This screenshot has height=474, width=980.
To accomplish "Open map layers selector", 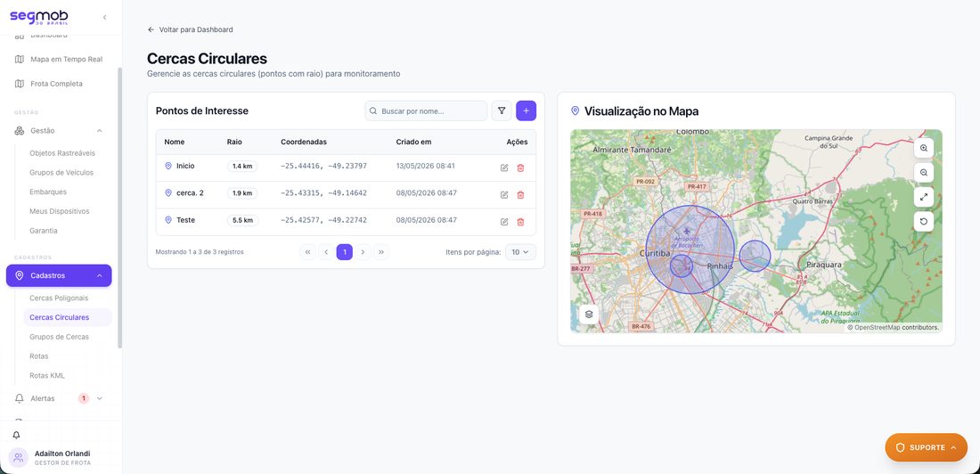I will click(x=589, y=315).
